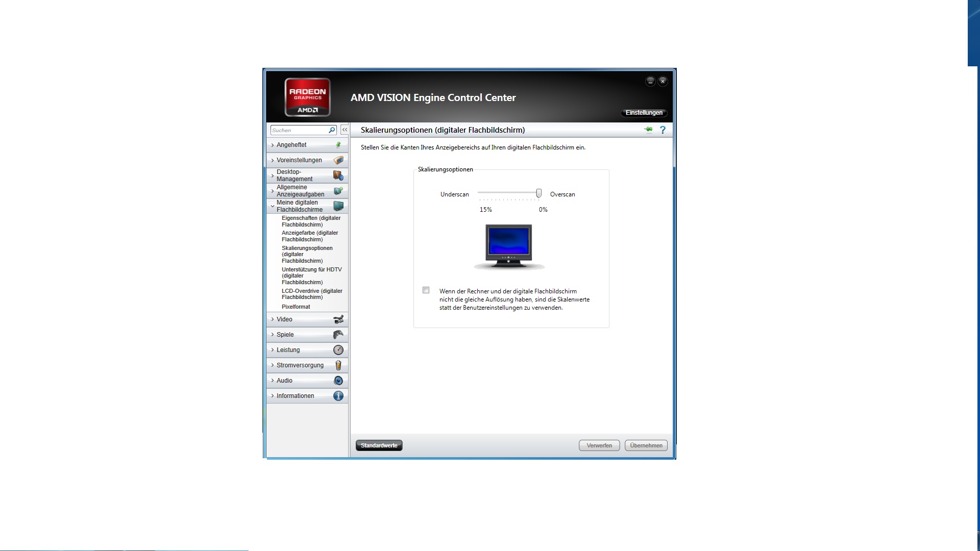Click the Meine digitalen Flachbildschirme monitor icon
This screenshot has height=551, width=980.
(x=338, y=206)
